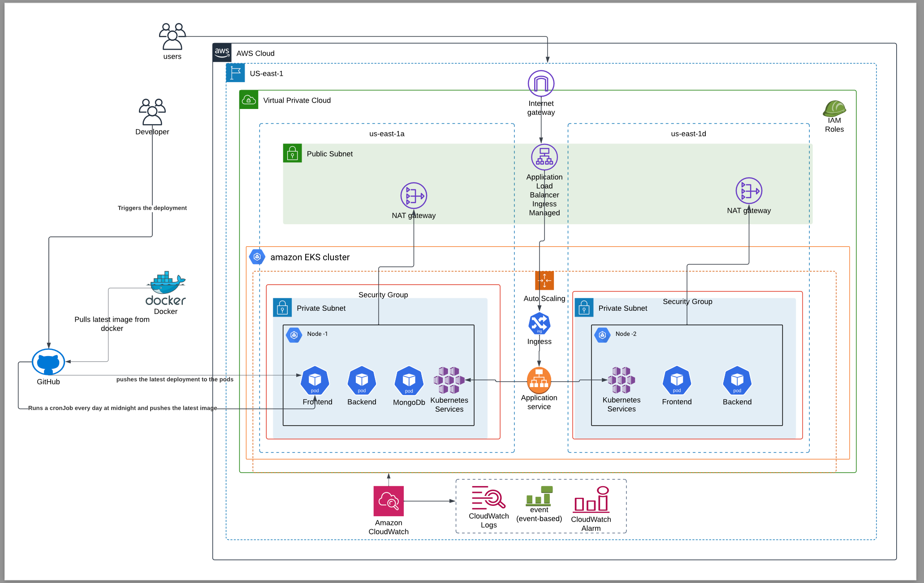
Task: Click the Ingress icon in EKS cluster
Action: click(539, 324)
